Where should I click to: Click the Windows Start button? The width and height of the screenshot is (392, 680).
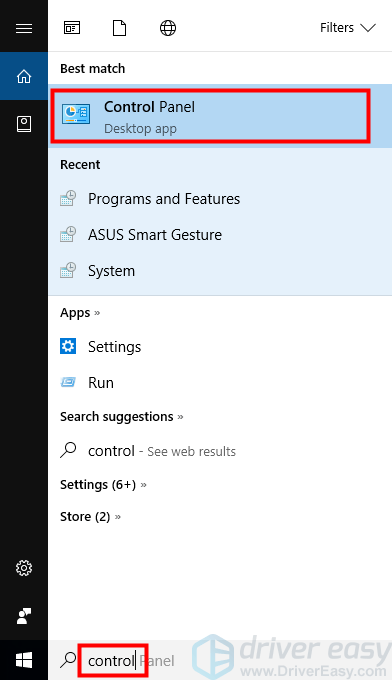(24, 660)
